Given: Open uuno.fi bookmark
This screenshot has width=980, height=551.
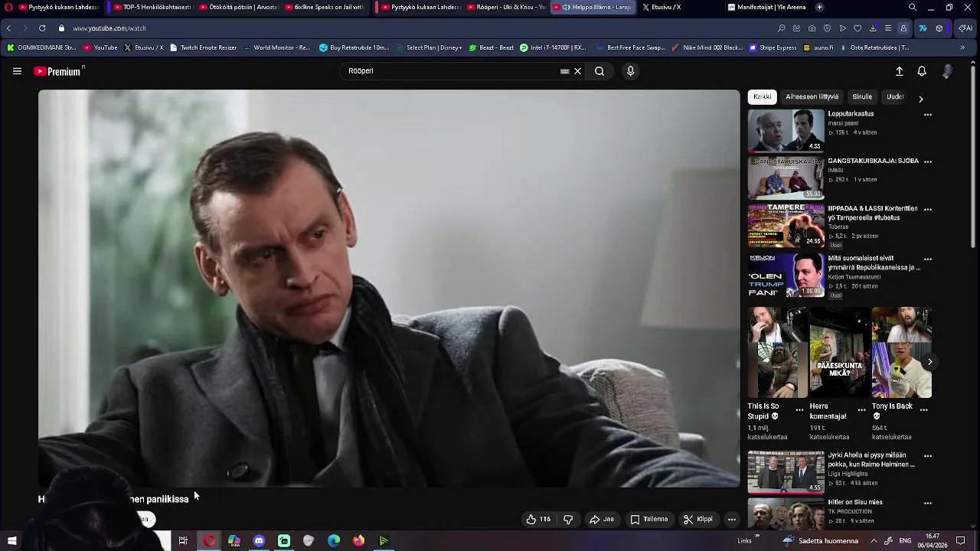Looking at the screenshot, I should click(x=818, y=47).
